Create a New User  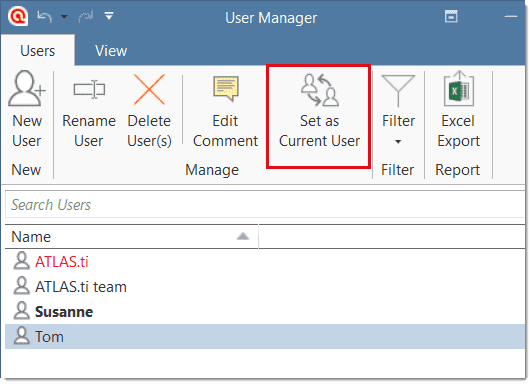click(27, 110)
